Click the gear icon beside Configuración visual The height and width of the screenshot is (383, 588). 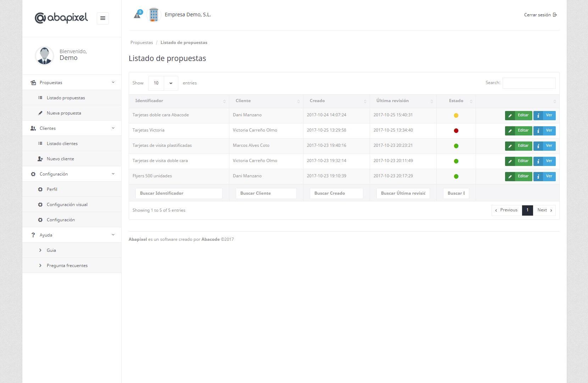click(40, 205)
